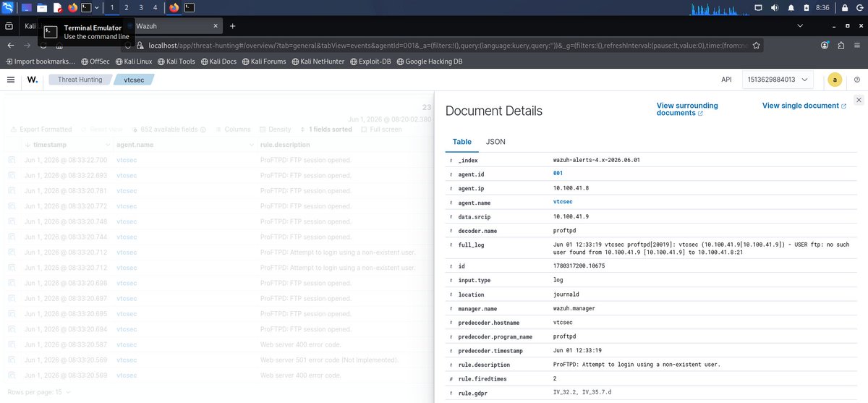Launch the file manager from the panel
Image resolution: width=868 pixels, height=403 pixels.
pos(42,7)
